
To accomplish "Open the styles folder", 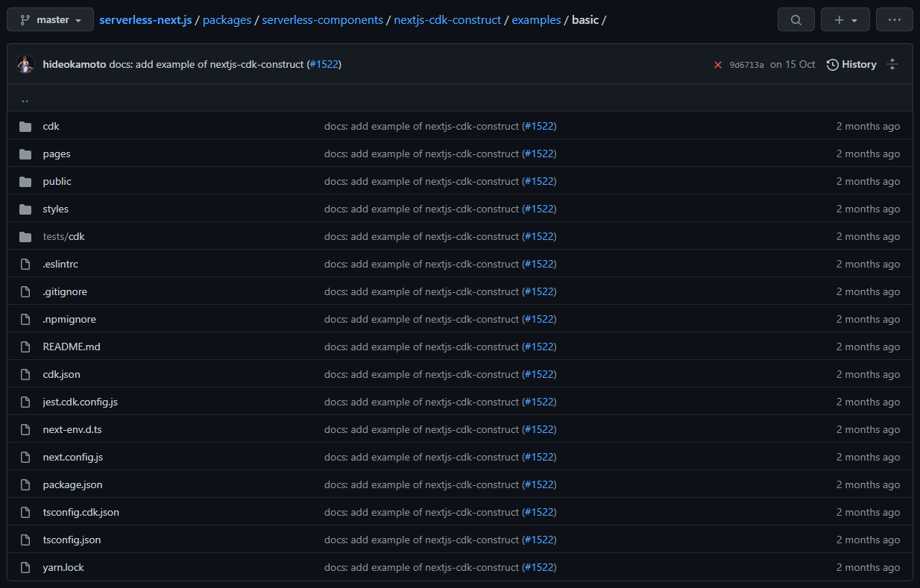I will coord(56,209).
